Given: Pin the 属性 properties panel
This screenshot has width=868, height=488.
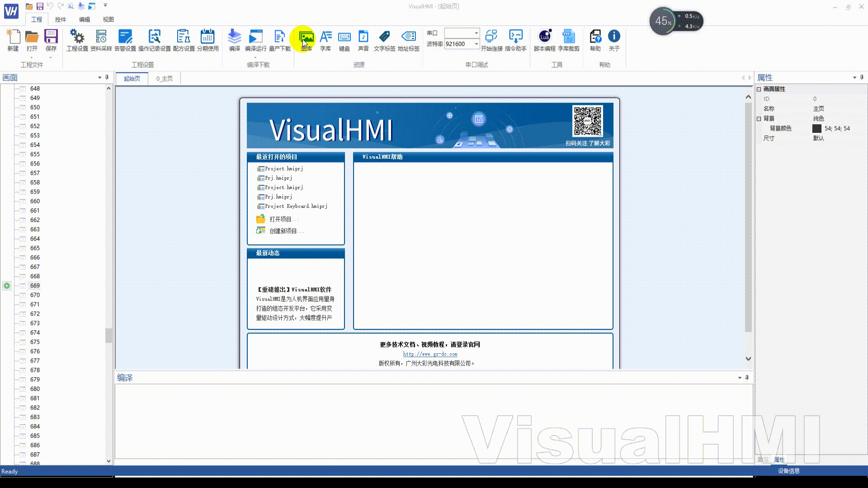Looking at the screenshot, I should [x=862, y=77].
